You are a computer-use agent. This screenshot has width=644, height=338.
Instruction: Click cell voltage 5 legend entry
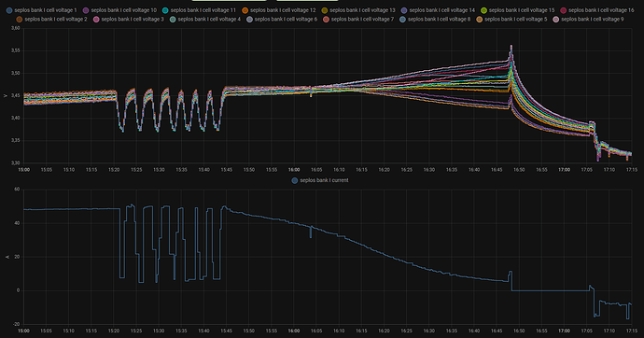pos(511,20)
